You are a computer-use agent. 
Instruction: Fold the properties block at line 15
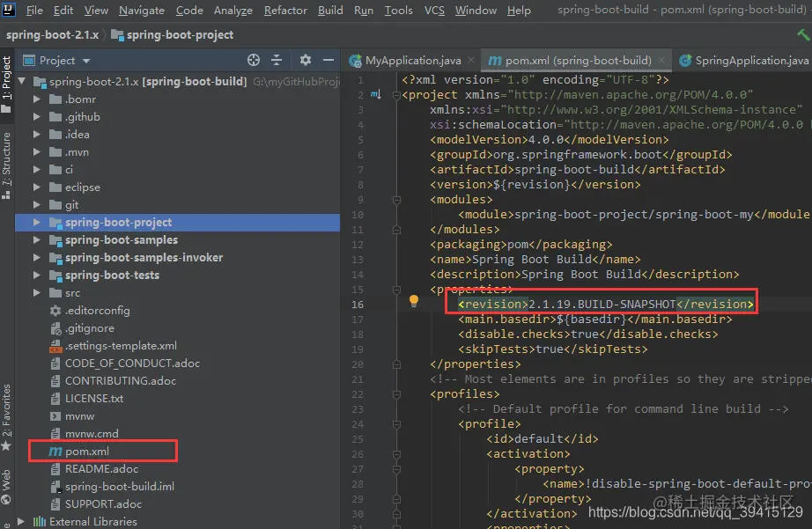pyautogui.click(x=396, y=290)
